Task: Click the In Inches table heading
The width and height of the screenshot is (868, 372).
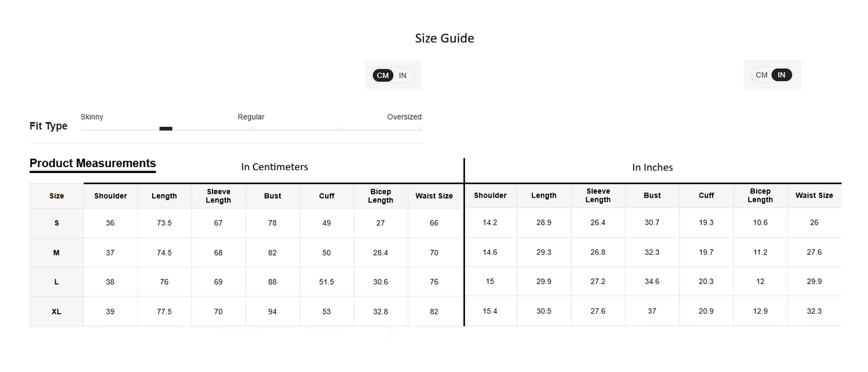Action: tap(652, 168)
